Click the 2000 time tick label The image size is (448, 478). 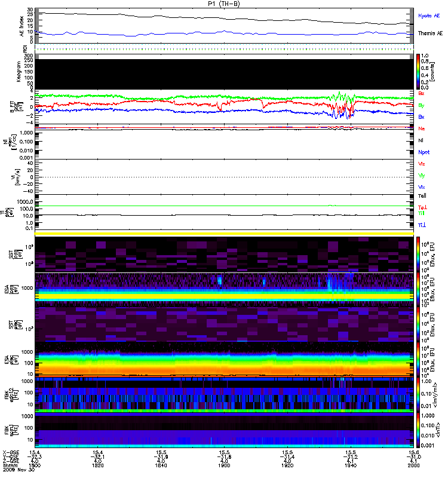click(413, 465)
